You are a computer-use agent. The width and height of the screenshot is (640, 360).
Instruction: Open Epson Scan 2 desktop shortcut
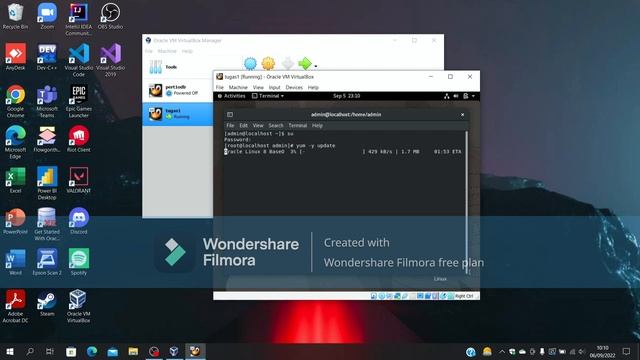click(47, 262)
